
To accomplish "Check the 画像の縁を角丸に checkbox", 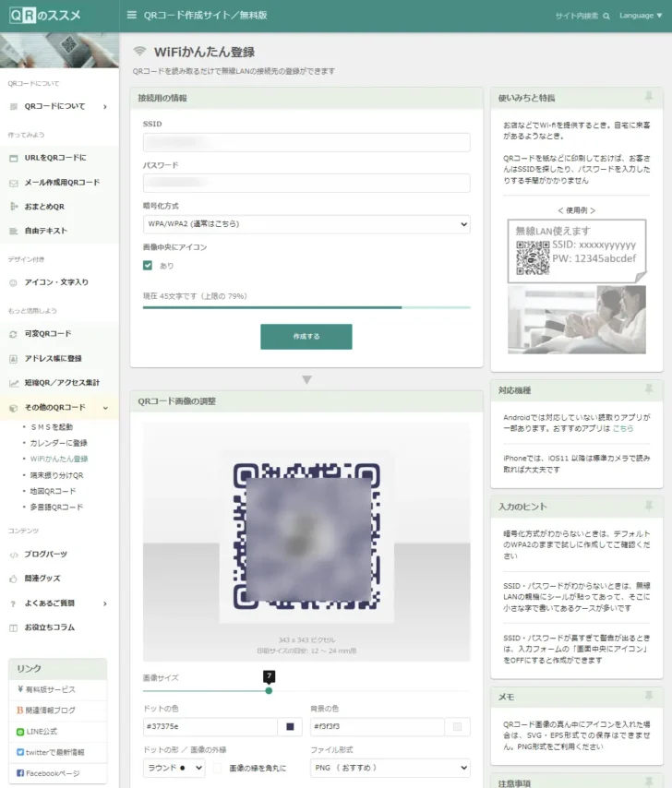I will pos(218,768).
